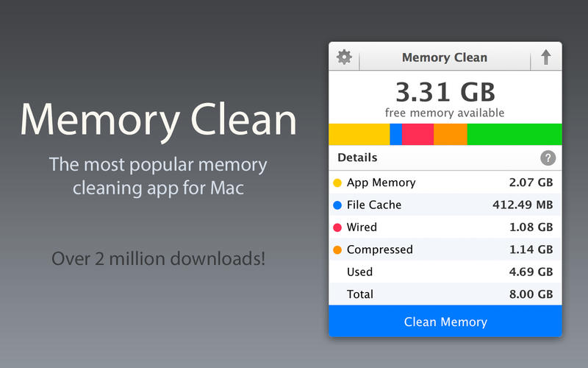Select the green free memory bar segment
588x368 pixels.
[514, 134]
